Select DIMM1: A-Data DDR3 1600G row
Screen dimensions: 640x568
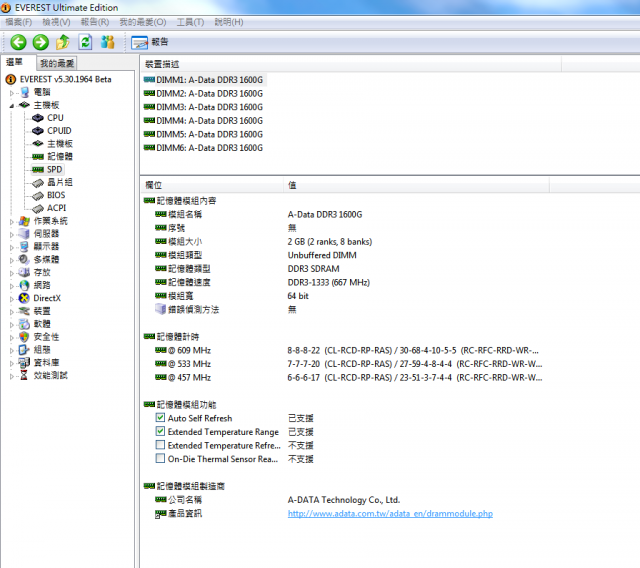point(204,80)
